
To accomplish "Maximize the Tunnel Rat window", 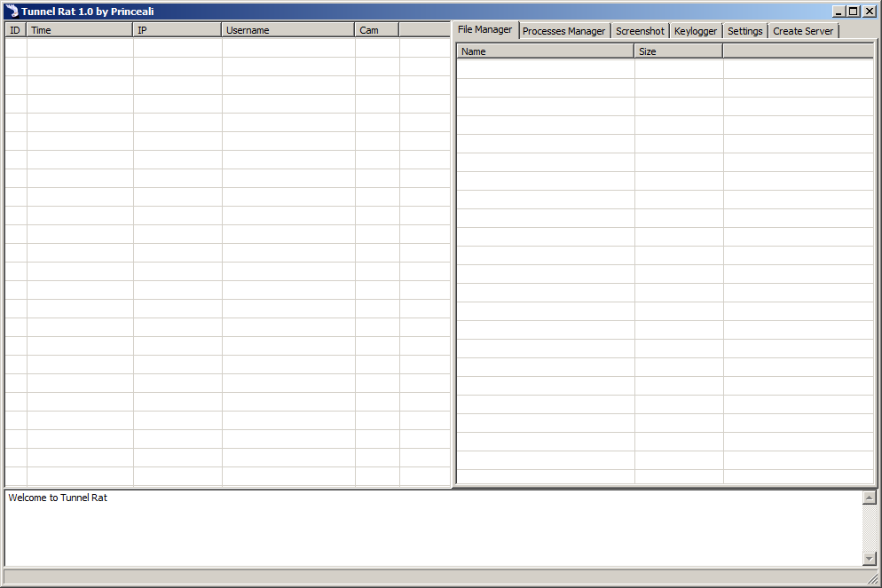I will 854,12.
